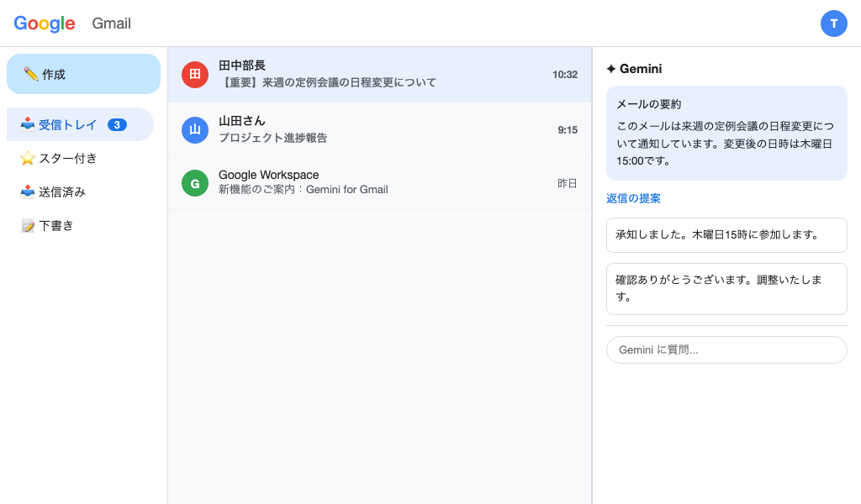The height and width of the screenshot is (504, 861).
Task: Choose the 確認ありがとうございます reply suggestion
Action: click(x=726, y=288)
